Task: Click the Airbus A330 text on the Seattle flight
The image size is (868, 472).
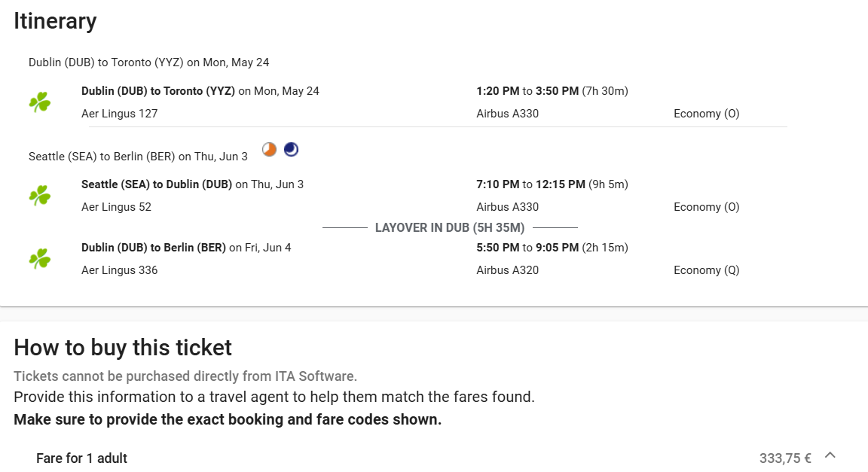Action: (x=508, y=207)
